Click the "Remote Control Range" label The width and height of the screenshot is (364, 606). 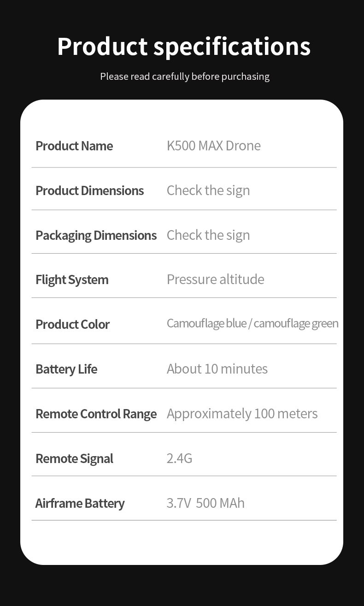[96, 414]
